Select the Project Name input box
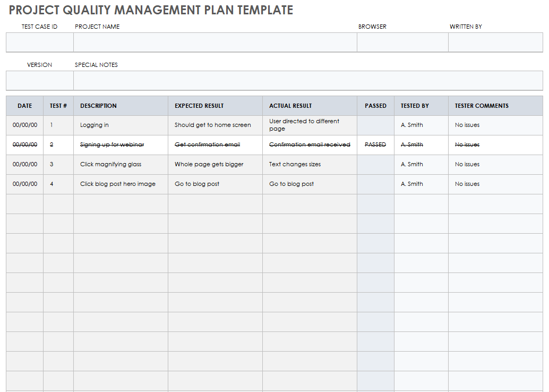Image resolution: width=549 pixels, height=392 pixels. [x=215, y=42]
